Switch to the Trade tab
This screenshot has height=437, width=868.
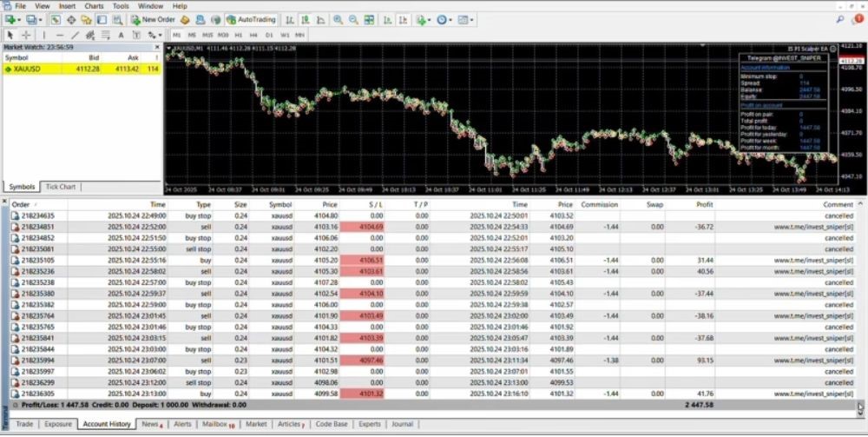(24, 424)
